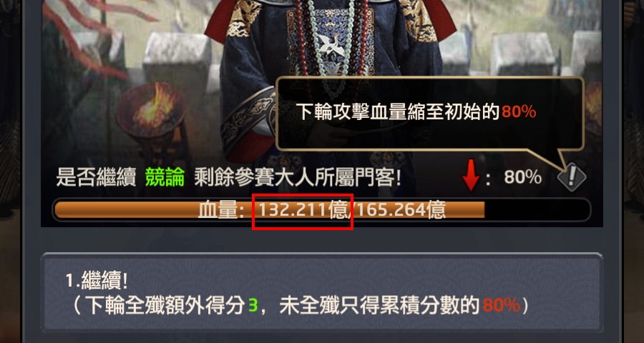Tap the empty black end of HP bar
644x343 pixels.
(x=537, y=210)
